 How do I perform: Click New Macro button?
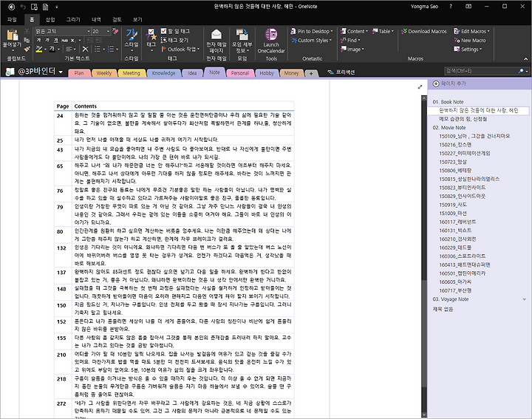(470, 41)
